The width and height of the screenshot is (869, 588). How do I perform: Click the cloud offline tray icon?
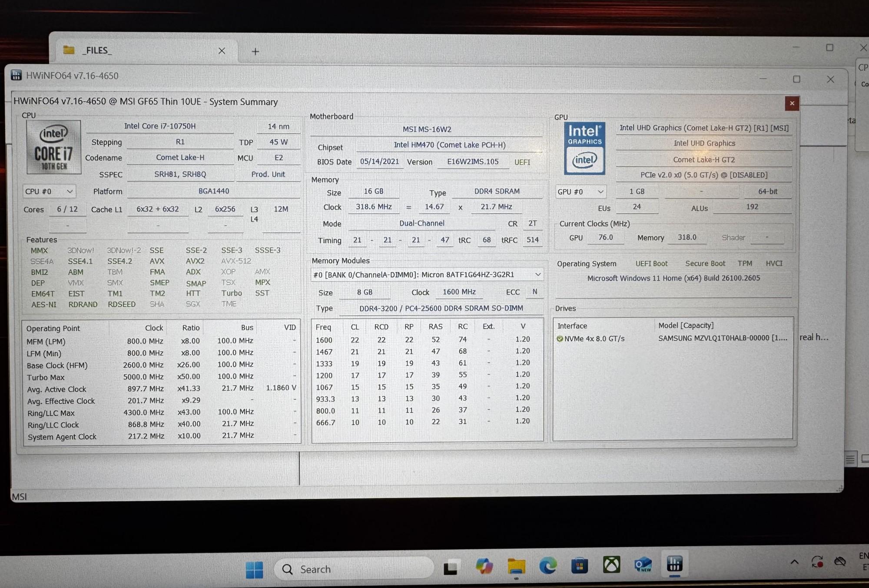click(x=840, y=561)
